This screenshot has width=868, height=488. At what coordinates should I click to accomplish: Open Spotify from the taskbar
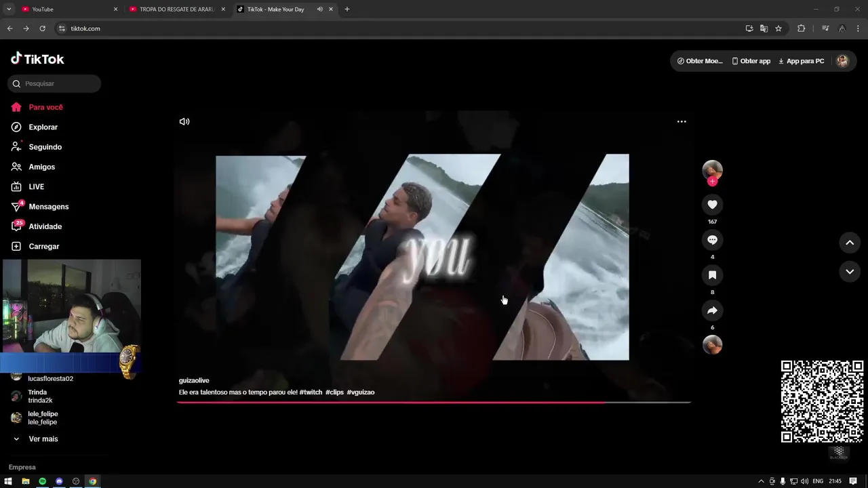(42, 481)
